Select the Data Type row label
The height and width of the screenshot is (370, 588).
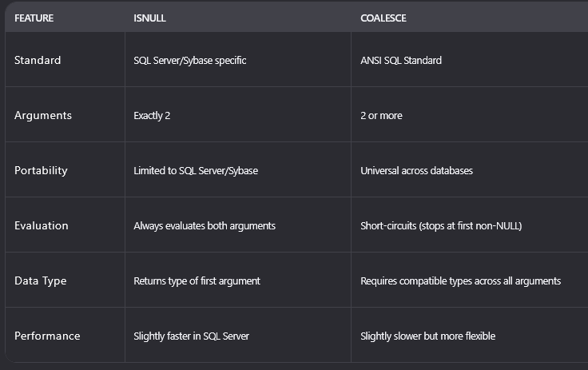[x=40, y=280]
